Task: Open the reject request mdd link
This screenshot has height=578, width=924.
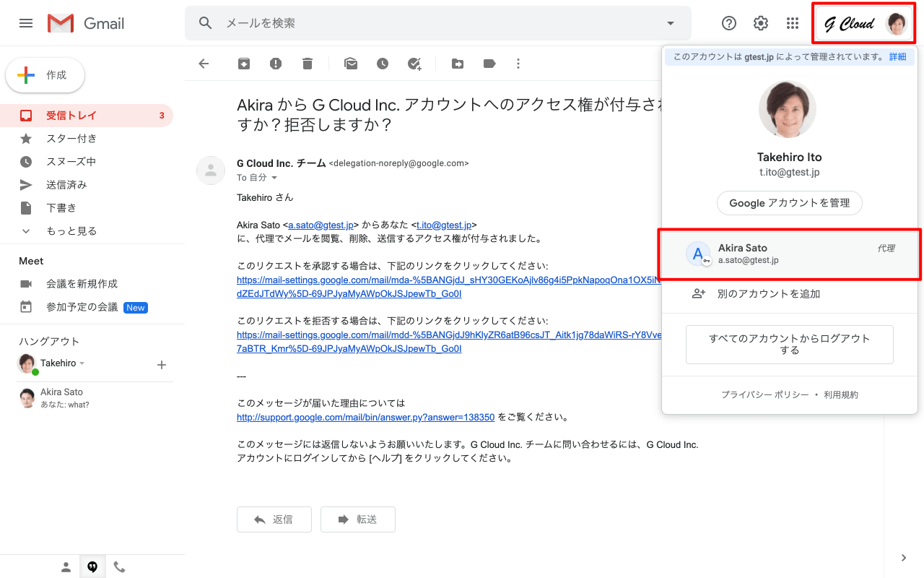Action: click(x=448, y=342)
